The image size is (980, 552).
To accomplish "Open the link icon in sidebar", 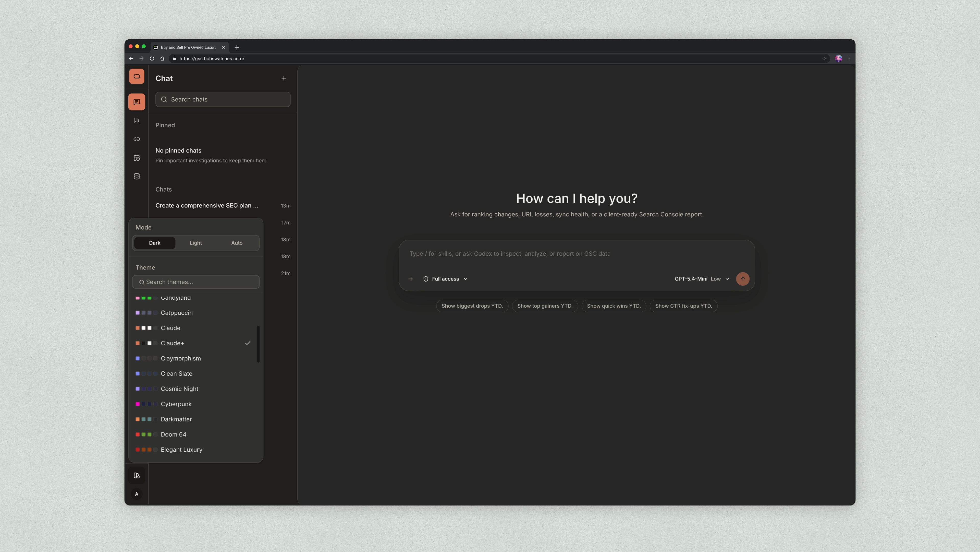I will coord(137,139).
